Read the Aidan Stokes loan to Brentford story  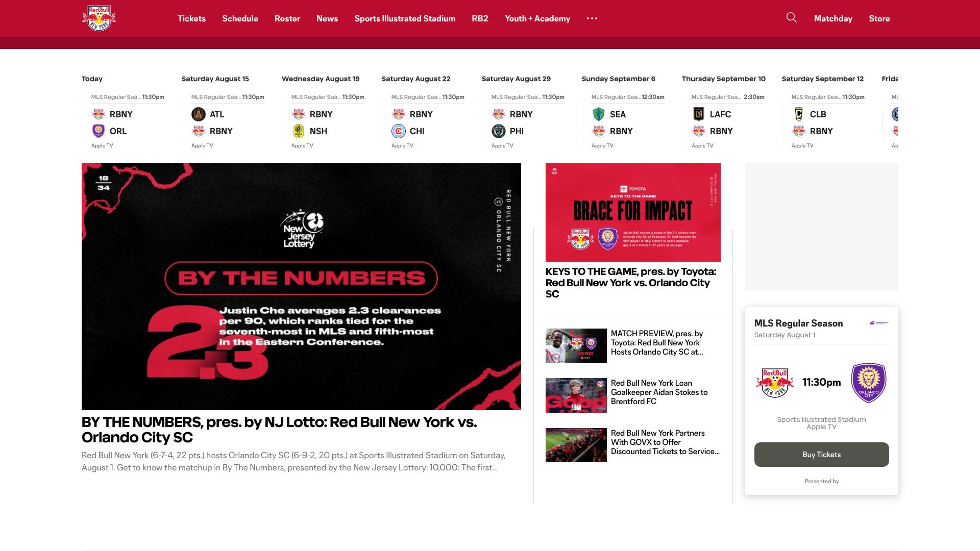point(659,392)
